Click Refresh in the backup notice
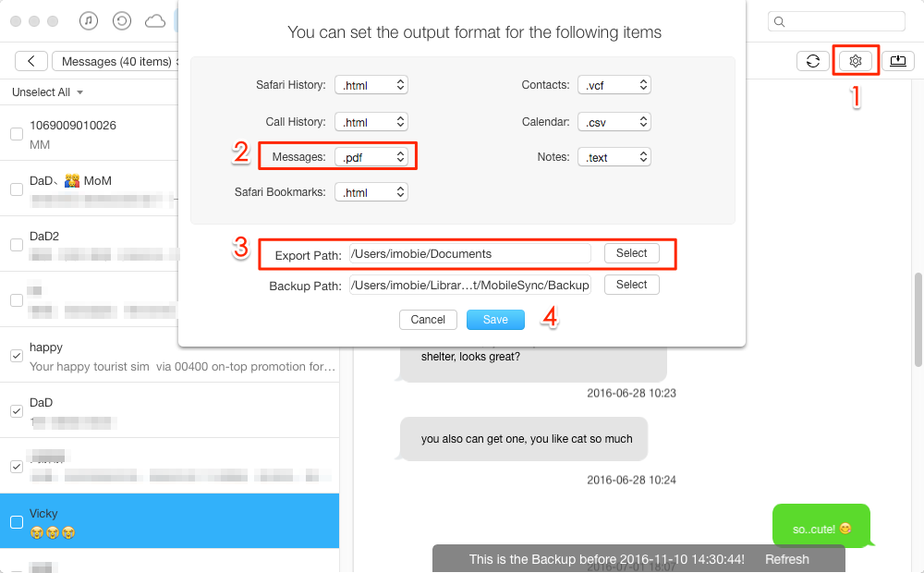The width and height of the screenshot is (924, 573). point(786,559)
